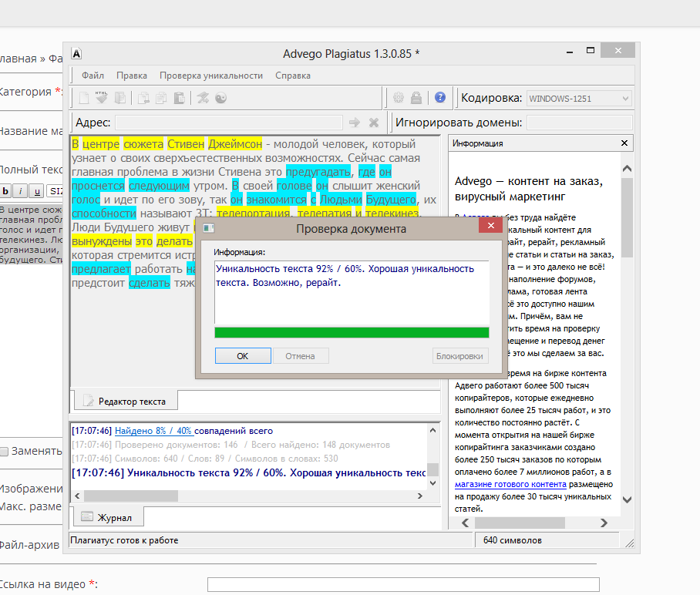Click log line 'Проверено документов: 146'

177,445
